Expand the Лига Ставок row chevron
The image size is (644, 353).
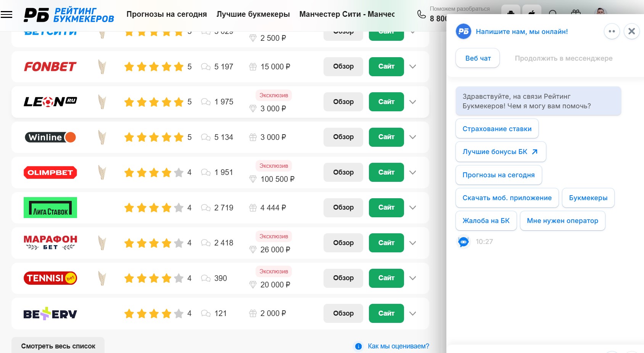coord(412,208)
